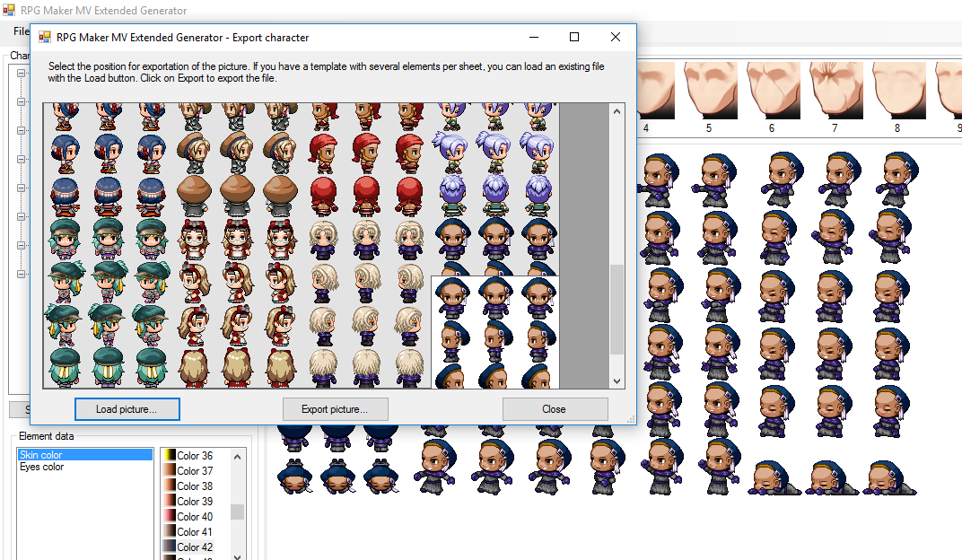Select the white highlighted export slot in sheet

[495, 332]
